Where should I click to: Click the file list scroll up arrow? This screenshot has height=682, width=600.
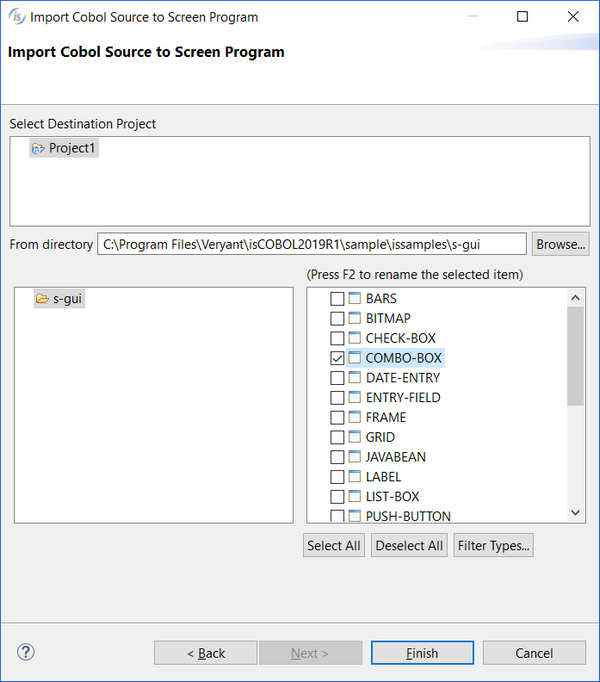(x=575, y=298)
